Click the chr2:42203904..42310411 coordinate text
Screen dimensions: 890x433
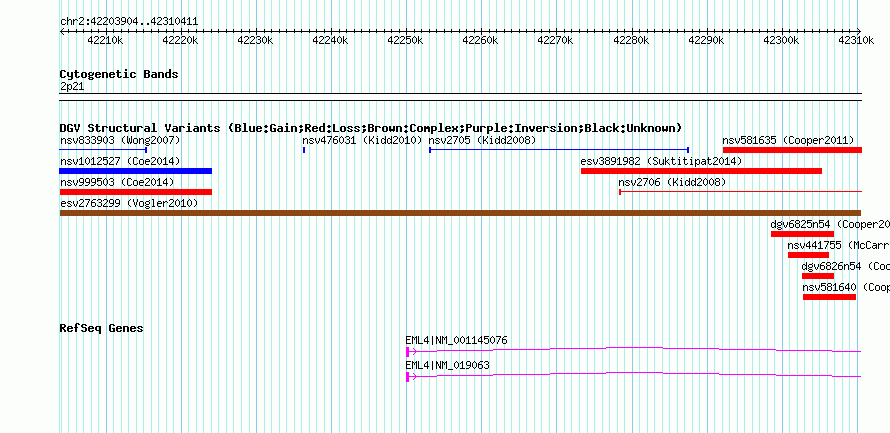129,22
